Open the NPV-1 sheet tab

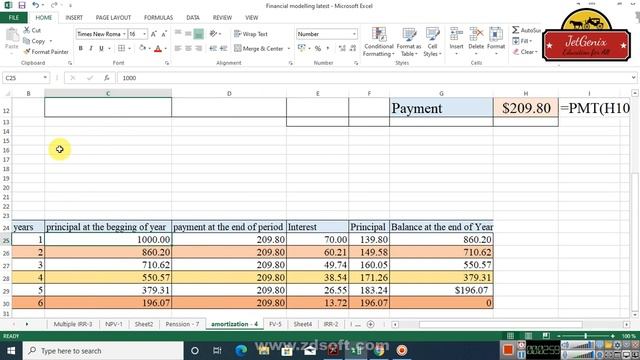click(114, 324)
